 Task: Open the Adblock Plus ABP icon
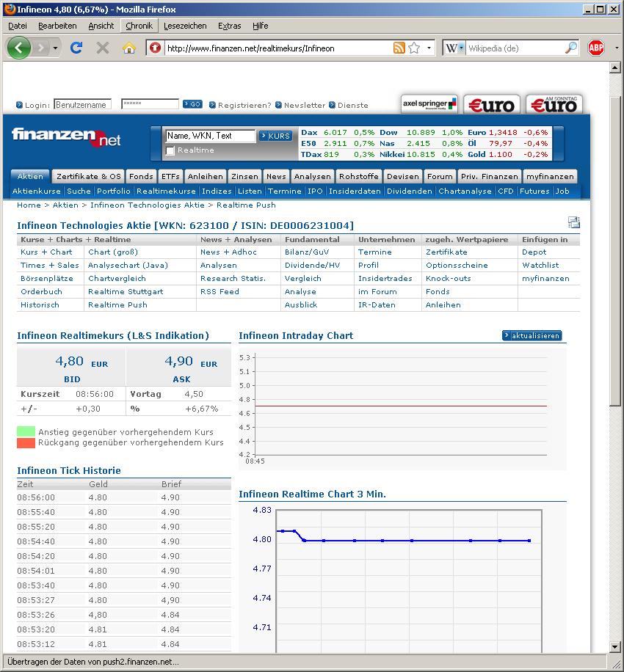(x=596, y=48)
